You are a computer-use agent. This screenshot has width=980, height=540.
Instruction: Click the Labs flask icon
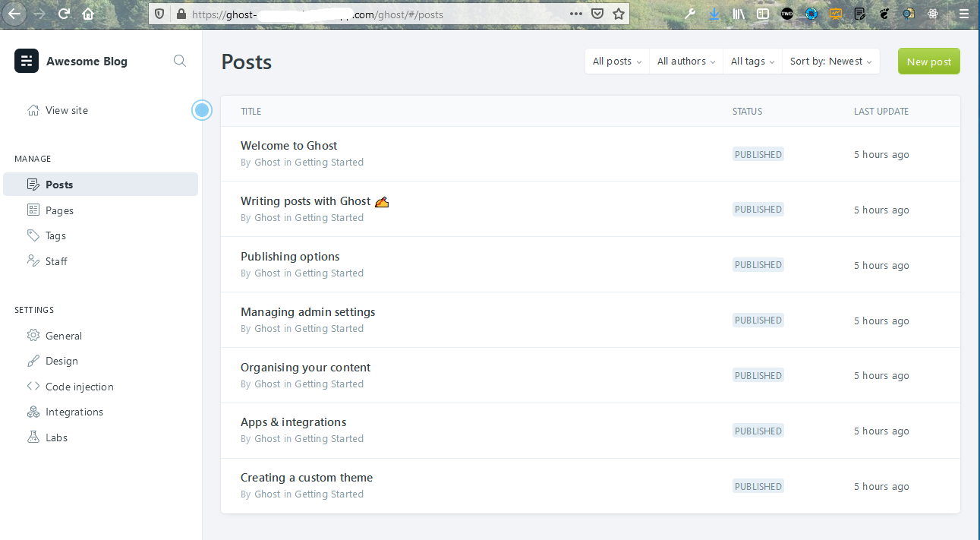pos(33,437)
